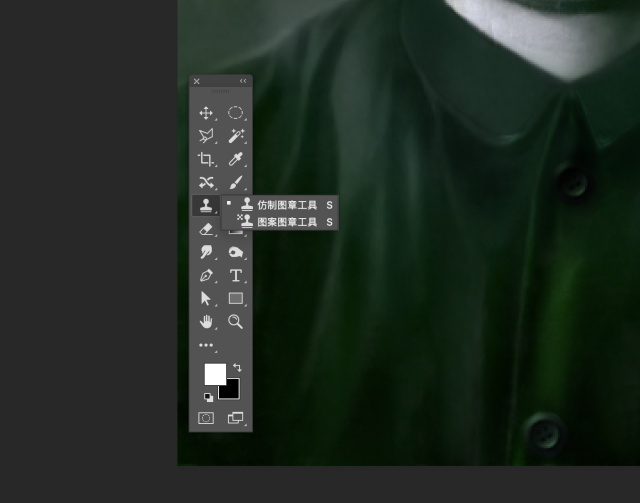Select the Crop tool
Image resolution: width=640 pixels, height=503 pixels.
coord(206,159)
